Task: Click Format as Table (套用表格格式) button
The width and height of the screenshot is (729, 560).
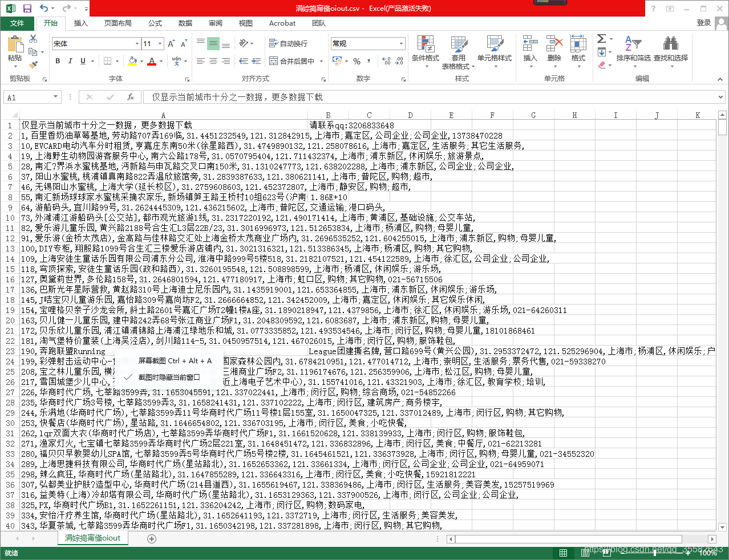Action: [x=457, y=52]
